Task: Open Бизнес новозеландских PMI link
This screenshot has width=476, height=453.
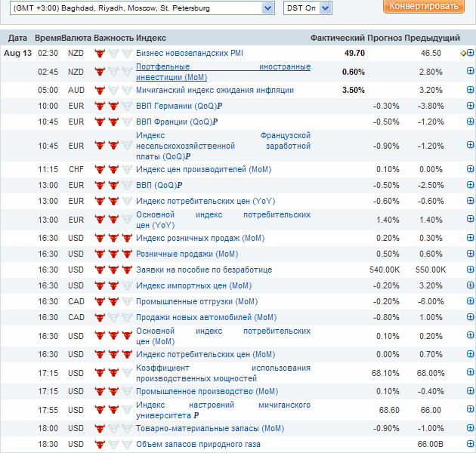Action: pyautogui.click(x=190, y=53)
